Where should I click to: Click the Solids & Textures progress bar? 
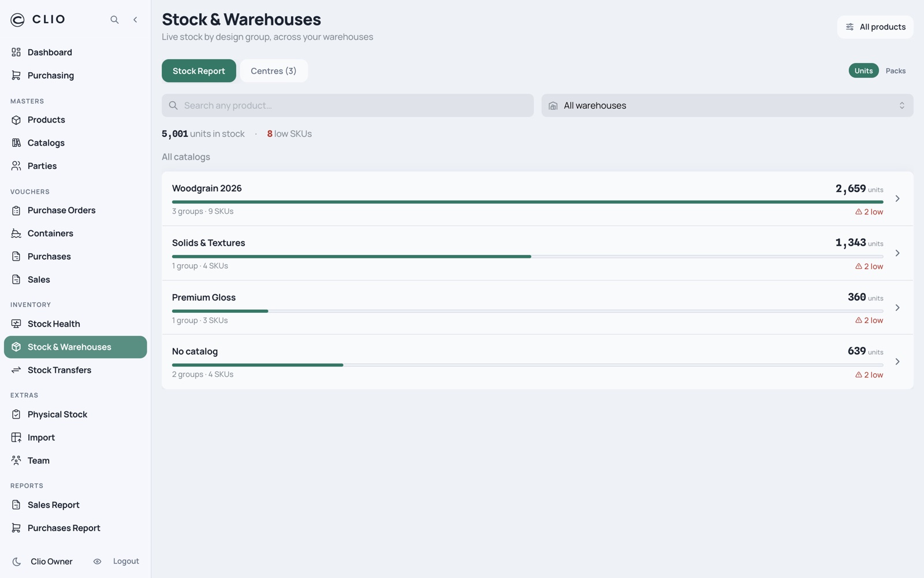click(527, 257)
